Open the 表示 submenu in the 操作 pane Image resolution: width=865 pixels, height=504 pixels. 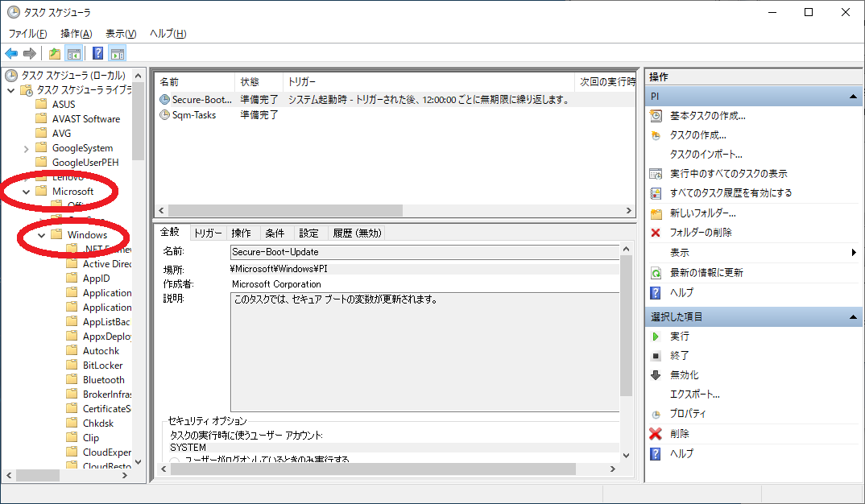coord(853,253)
